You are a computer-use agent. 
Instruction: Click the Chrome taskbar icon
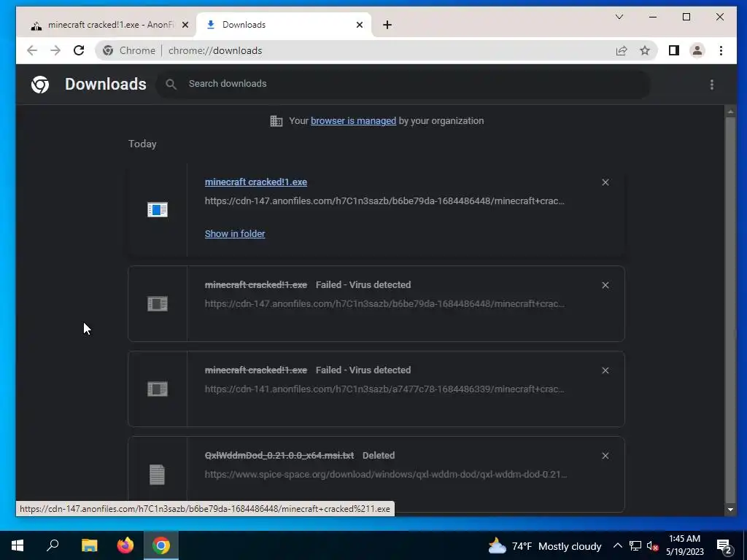coord(161,545)
